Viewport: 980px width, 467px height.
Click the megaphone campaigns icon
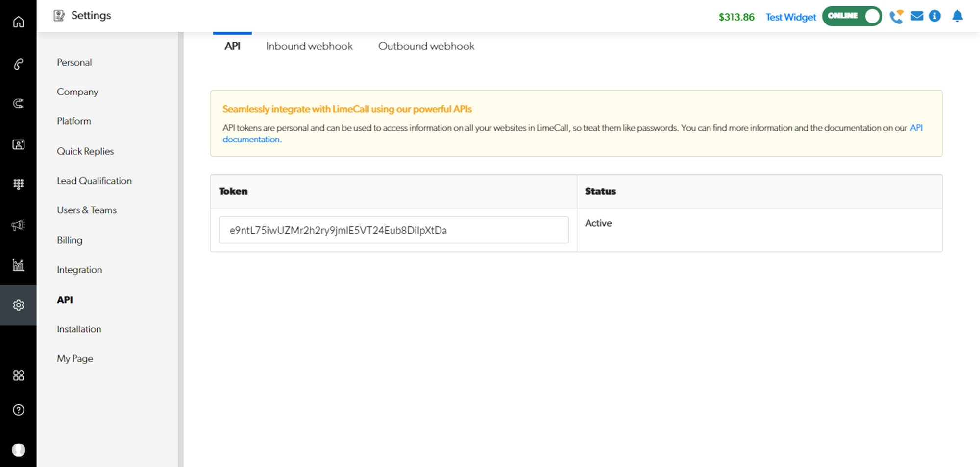pos(18,225)
